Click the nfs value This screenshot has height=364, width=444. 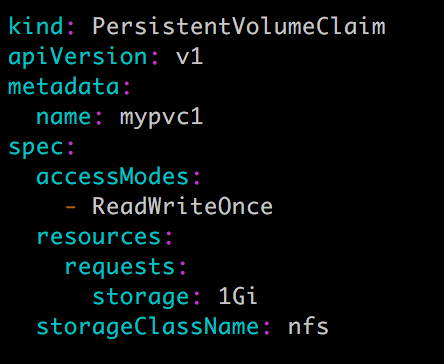tap(308, 326)
